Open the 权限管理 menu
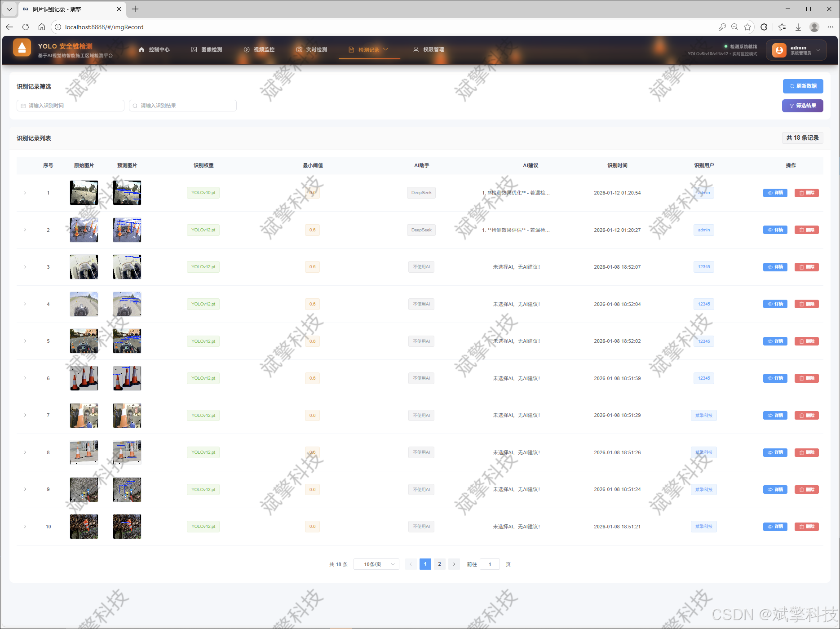This screenshot has height=629, width=840. (429, 49)
